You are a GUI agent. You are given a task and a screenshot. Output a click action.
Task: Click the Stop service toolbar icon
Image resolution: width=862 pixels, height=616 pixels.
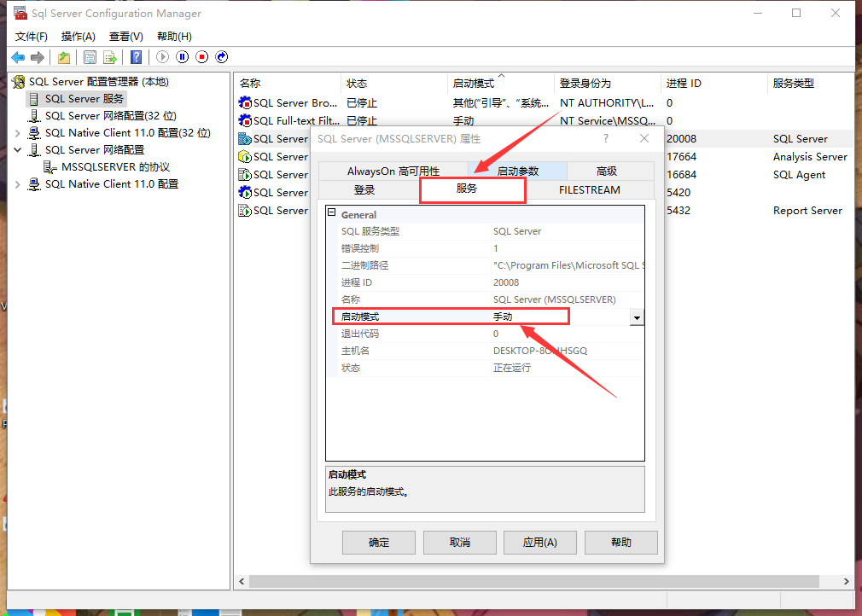202,57
